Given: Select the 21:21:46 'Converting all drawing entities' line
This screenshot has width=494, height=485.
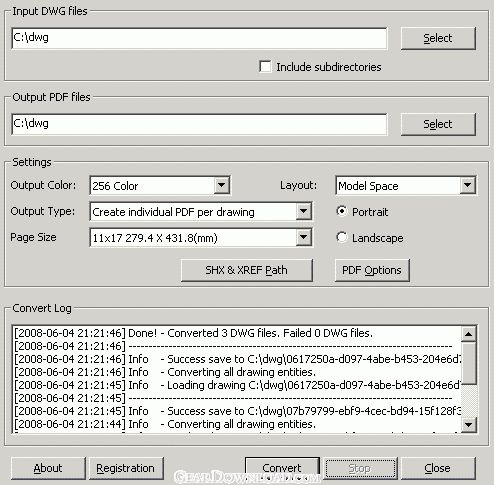Looking at the screenshot, I should click(237, 372).
